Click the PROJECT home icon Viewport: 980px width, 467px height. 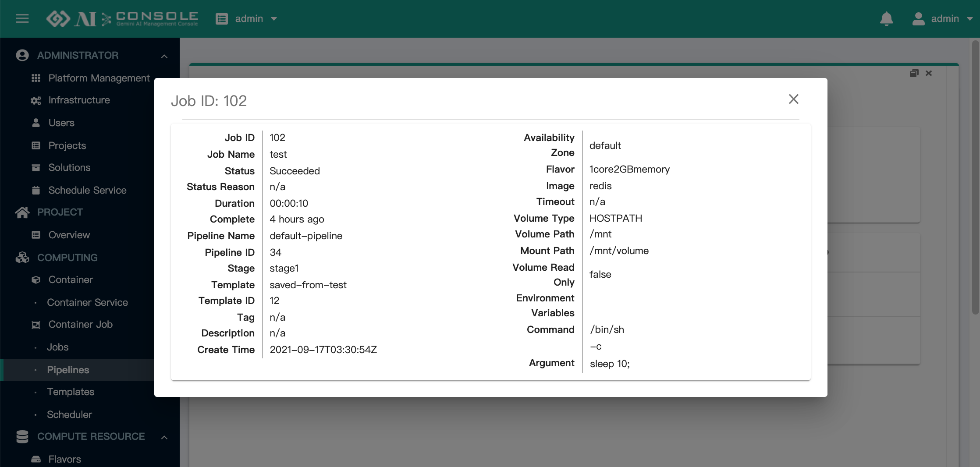pyautogui.click(x=22, y=212)
